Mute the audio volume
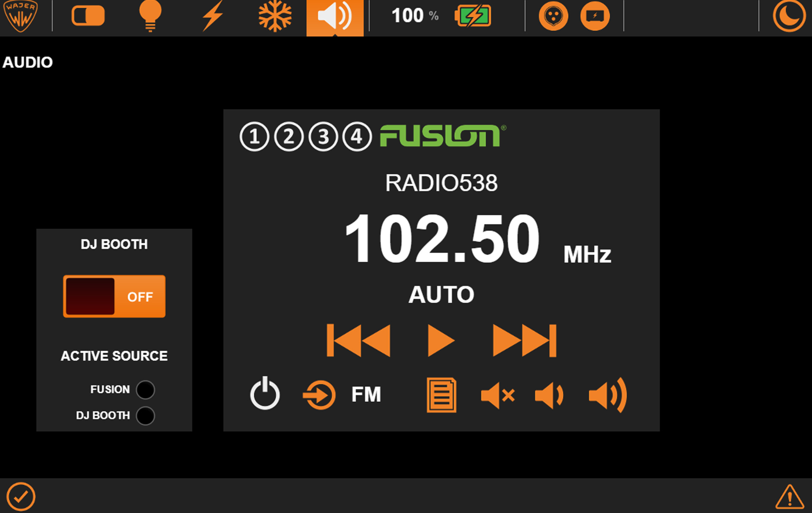 [498, 395]
